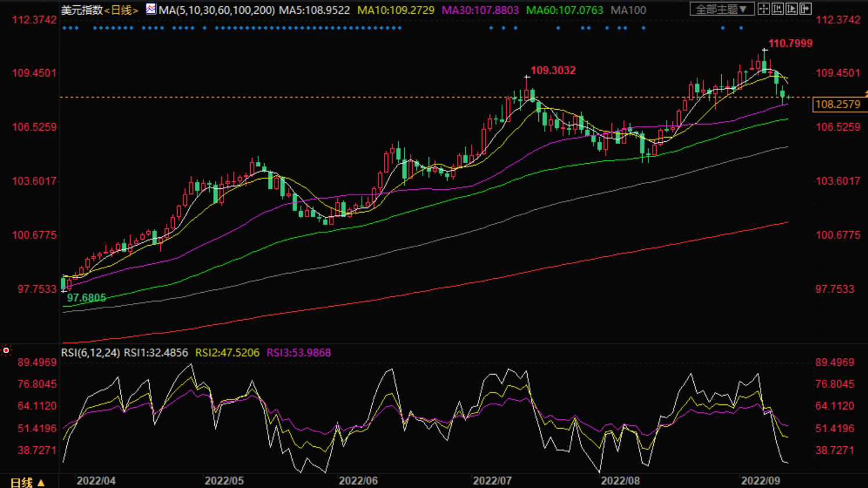The height and width of the screenshot is (488, 868).
Task: Select the MA10 yellow legend value
Action: click(395, 10)
